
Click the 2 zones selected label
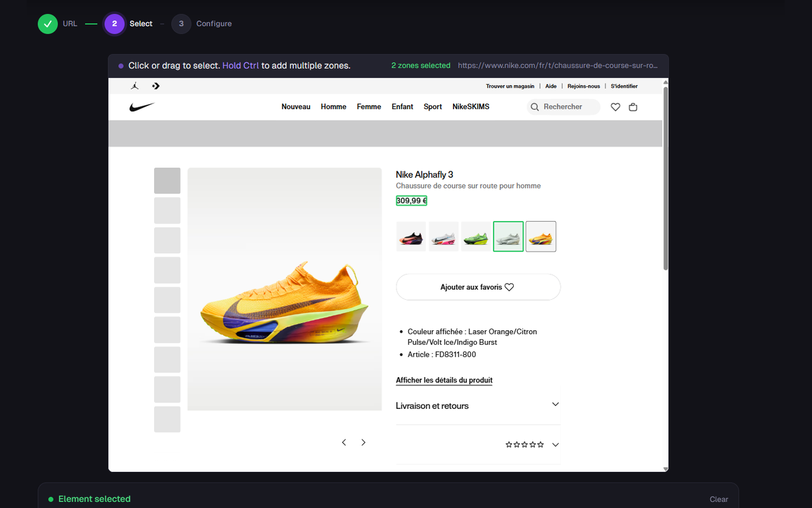coord(421,65)
